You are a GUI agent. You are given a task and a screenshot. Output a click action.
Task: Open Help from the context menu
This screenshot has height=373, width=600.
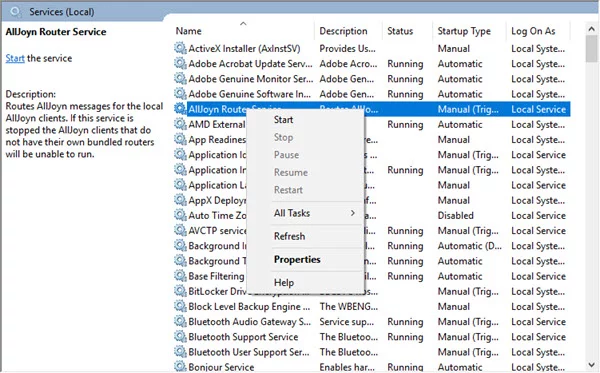(284, 283)
